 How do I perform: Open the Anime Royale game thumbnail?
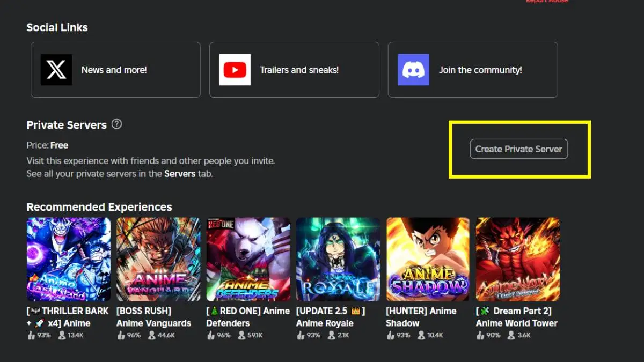[x=338, y=259]
